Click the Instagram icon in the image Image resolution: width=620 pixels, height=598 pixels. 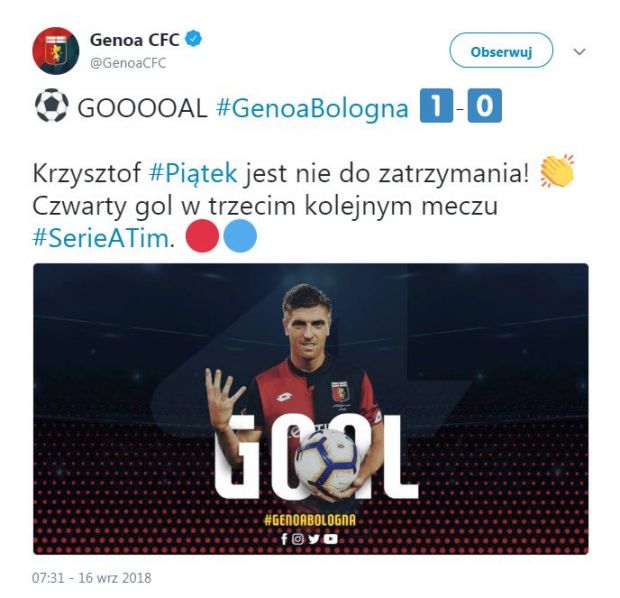[x=298, y=539]
